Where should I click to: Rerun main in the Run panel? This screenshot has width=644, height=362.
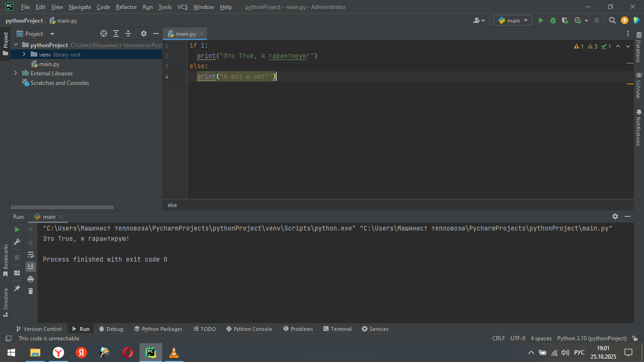(x=17, y=230)
